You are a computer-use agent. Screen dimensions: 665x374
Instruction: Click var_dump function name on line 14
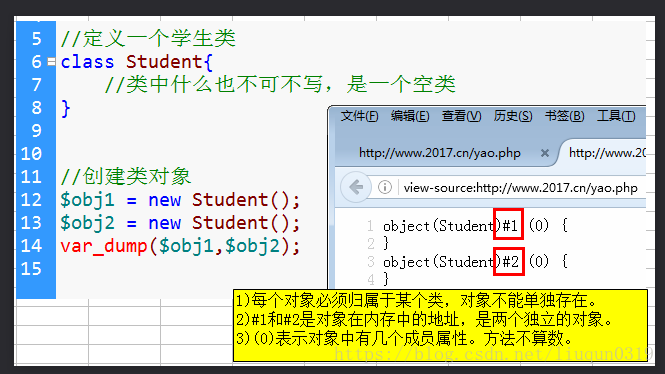point(104,246)
